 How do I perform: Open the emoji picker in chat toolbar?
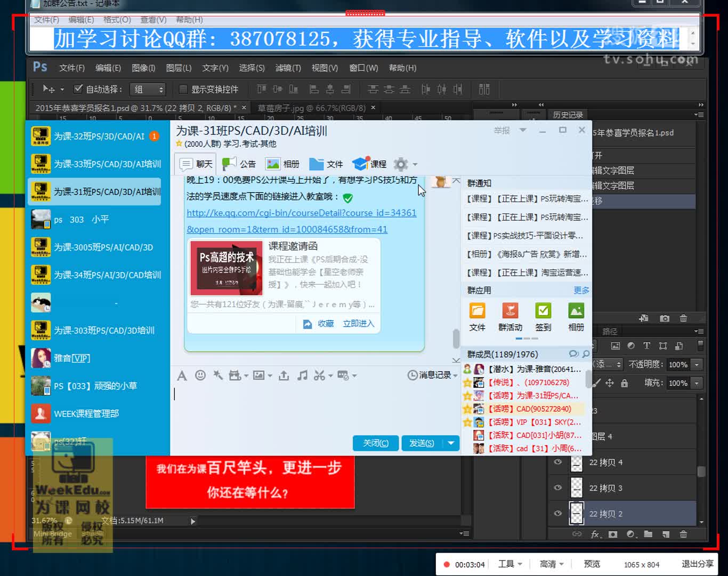[200, 375]
